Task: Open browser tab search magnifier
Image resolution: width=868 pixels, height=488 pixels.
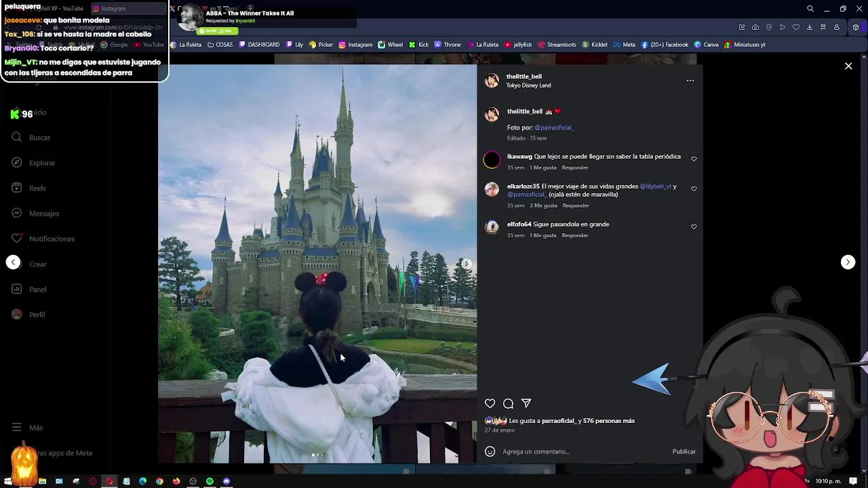Action: click(810, 9)
